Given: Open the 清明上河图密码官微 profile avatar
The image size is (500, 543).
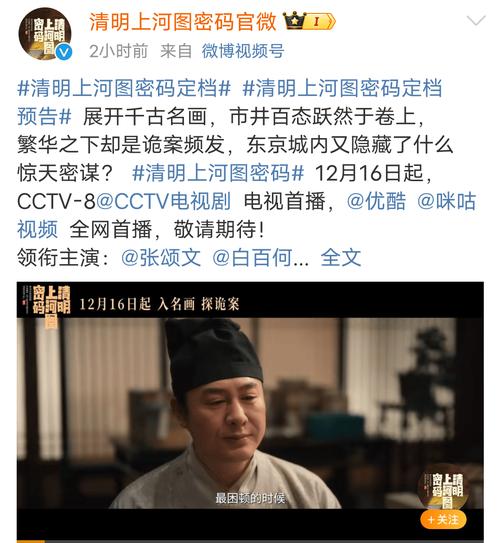Looking at the screenshot, I should pos(45,34).
